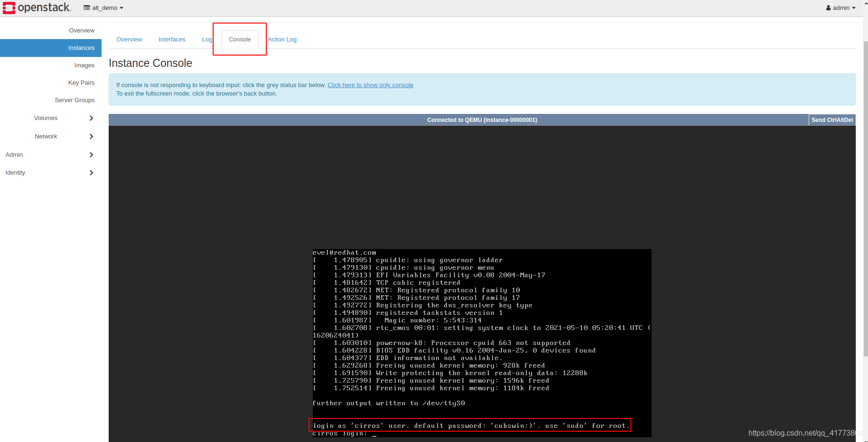Click the 'further output written to /dev/ttyS0' line

pyautogui.click(x=389, y=403)
